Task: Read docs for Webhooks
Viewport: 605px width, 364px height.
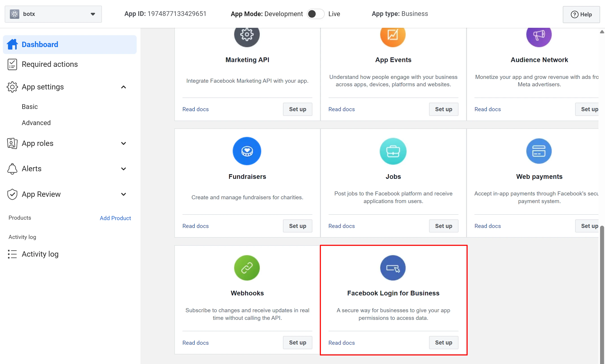Action: tap(195, 343)
